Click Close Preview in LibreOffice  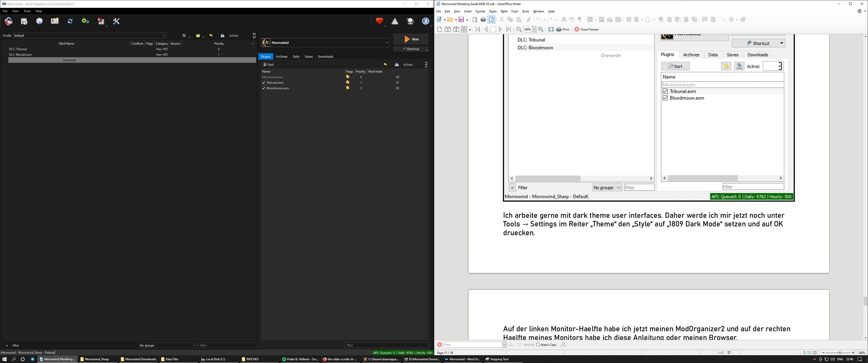coord(587,30)
